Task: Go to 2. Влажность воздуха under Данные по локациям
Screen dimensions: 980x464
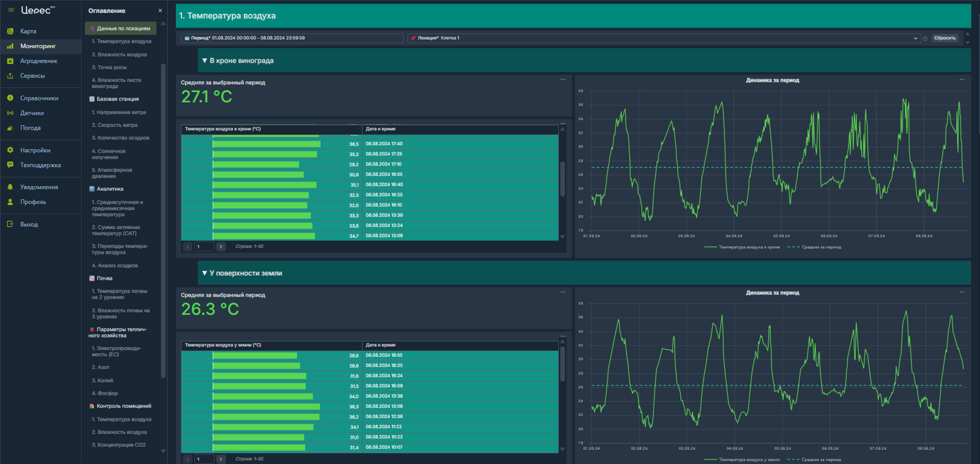Action: tap(119, 55)
